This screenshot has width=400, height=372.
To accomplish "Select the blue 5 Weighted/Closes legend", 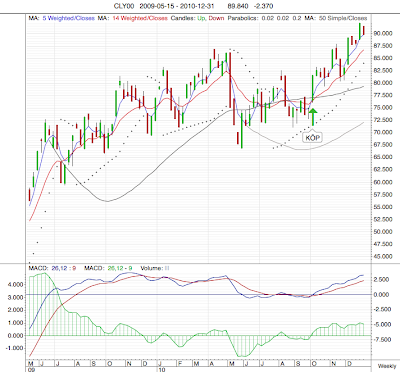I will 69,18.
